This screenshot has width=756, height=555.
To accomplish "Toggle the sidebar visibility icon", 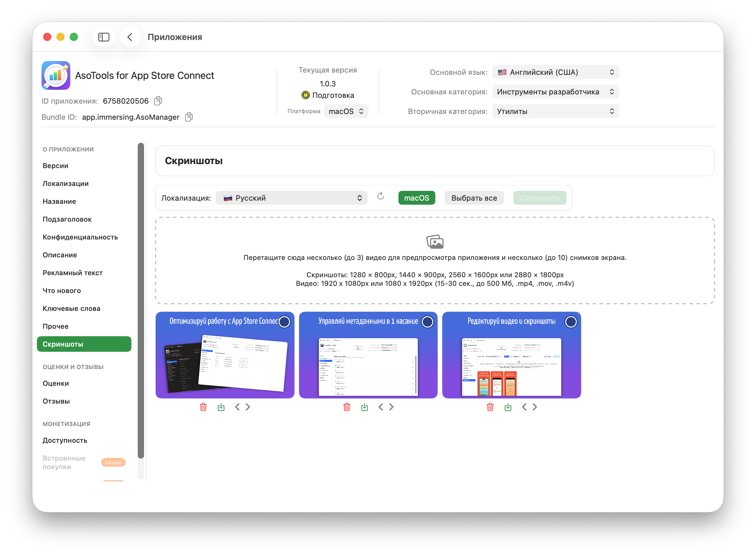I will coord(103,37).
